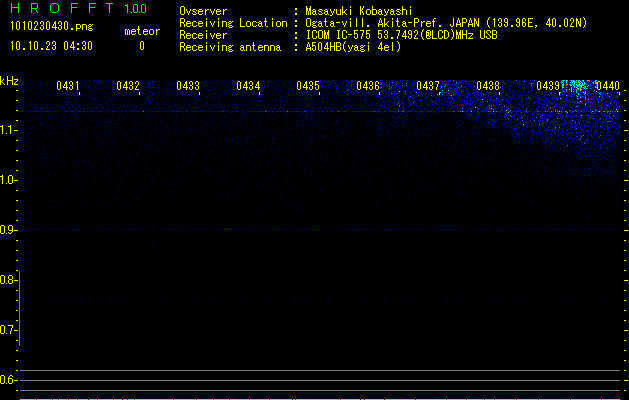
Task: Click the 0434 time marker
Action: point(248,85)
